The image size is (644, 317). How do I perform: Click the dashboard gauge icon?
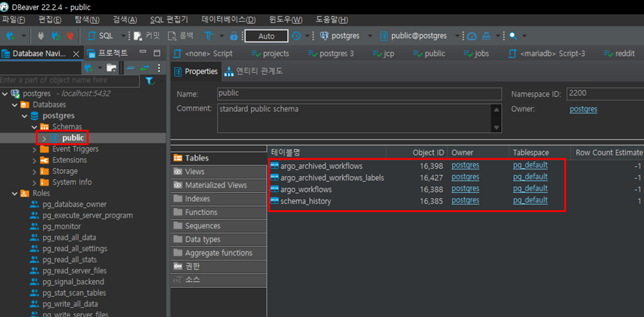point(472,36)
